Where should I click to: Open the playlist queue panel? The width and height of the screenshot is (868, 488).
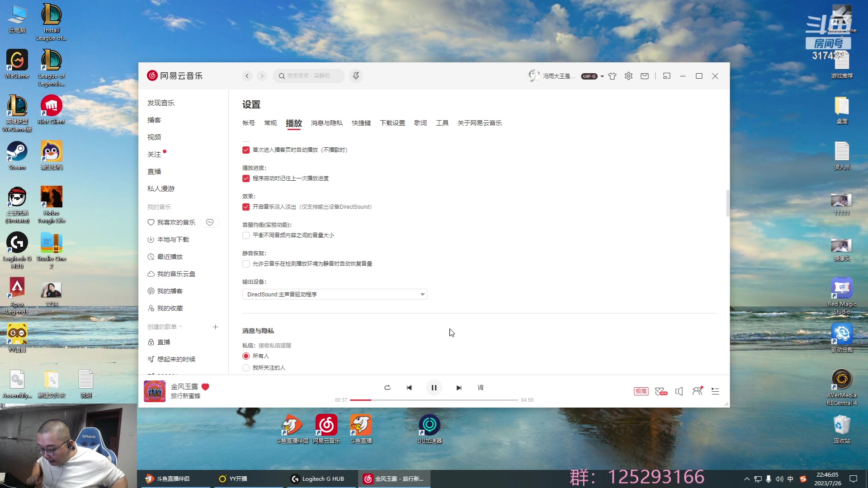click(715, 391)
